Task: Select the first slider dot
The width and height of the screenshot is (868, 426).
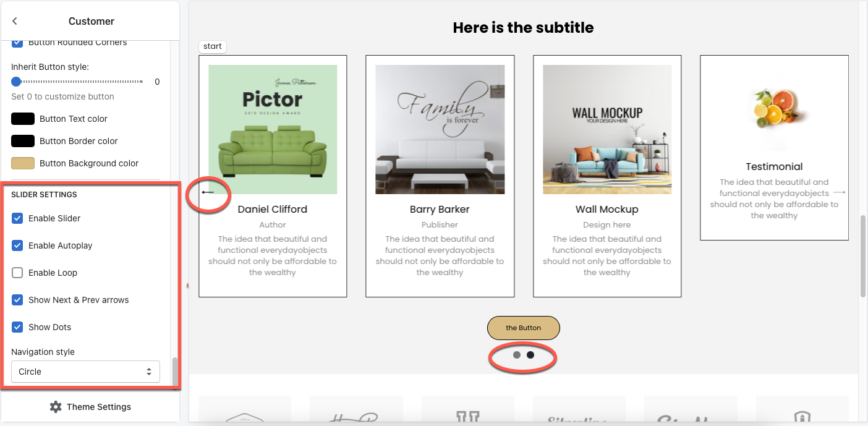Action: (x=517, y=355)
